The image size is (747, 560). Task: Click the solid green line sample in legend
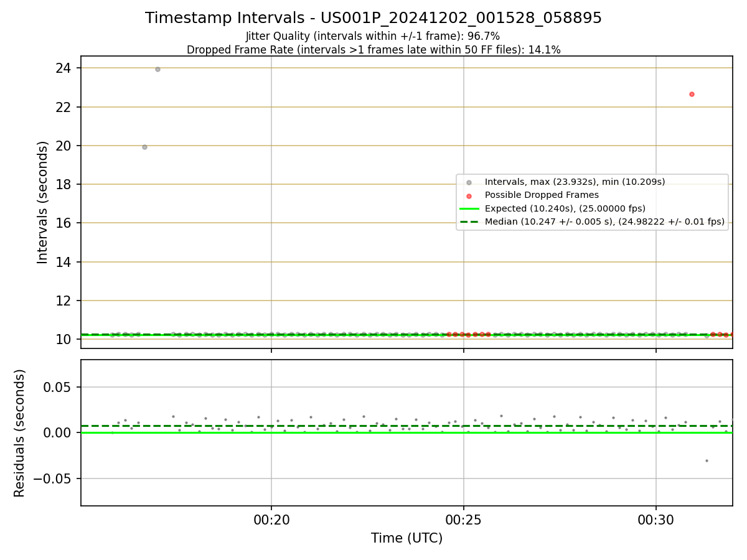click(469, 208)
